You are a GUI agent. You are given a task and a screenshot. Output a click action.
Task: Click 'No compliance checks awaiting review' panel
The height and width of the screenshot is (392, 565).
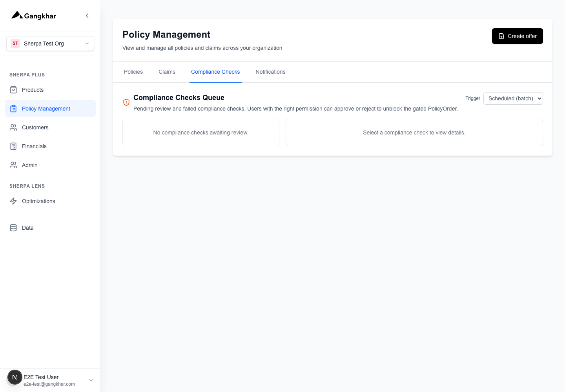pyautogui.click(x=201, y=132)
